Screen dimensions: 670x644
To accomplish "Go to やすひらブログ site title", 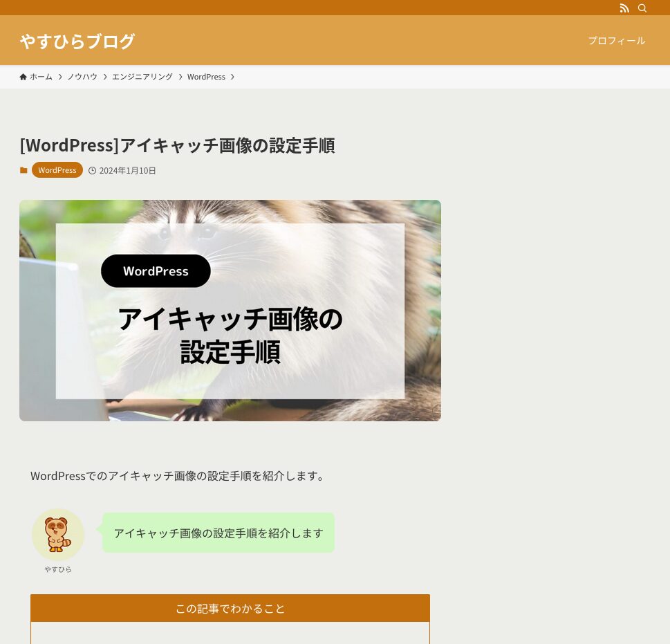I will coord(77,41).
